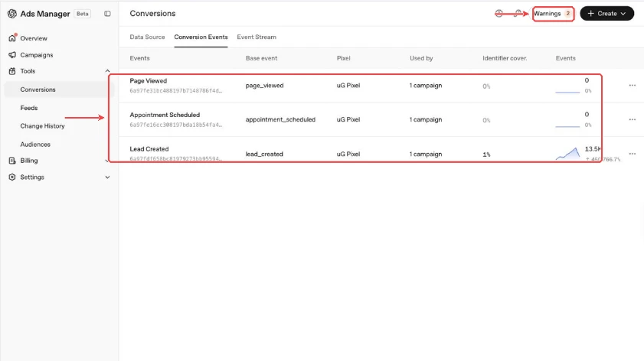Image resolution: width=644 pixels, height=361 pixels.
Task: Click the Conversions page title
Action: pyautogui.click(x=152, y=14)
